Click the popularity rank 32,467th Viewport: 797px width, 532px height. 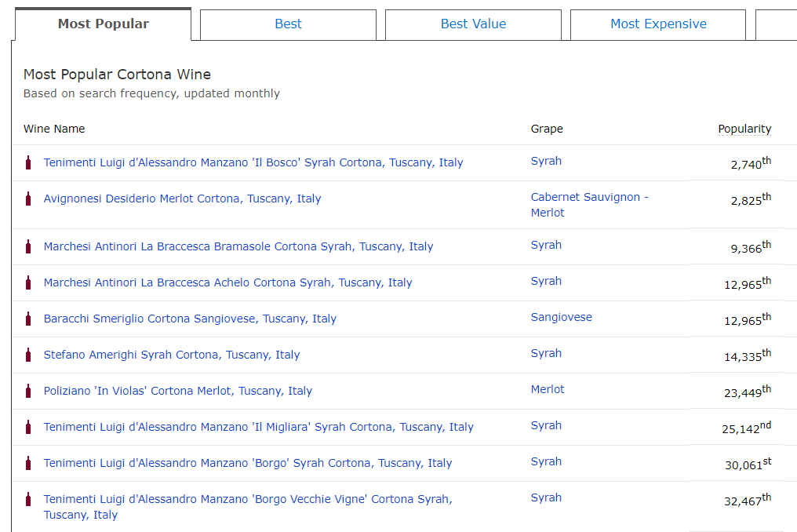(x=748, y=500)
